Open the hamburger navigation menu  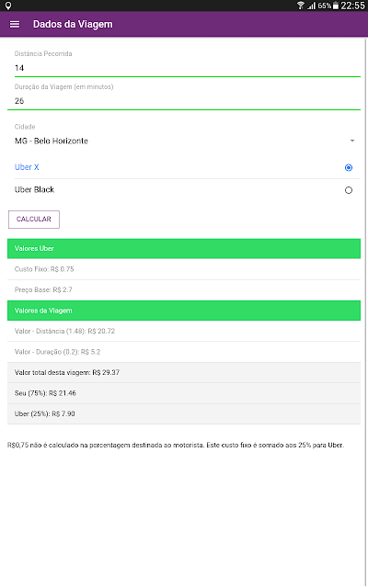click(x=15, y=25)
